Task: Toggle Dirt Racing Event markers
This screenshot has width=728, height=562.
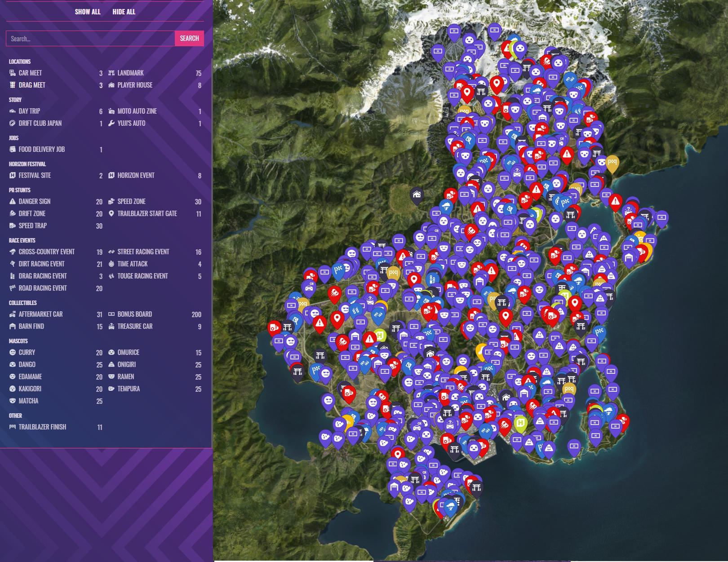Action: (56, 264)
